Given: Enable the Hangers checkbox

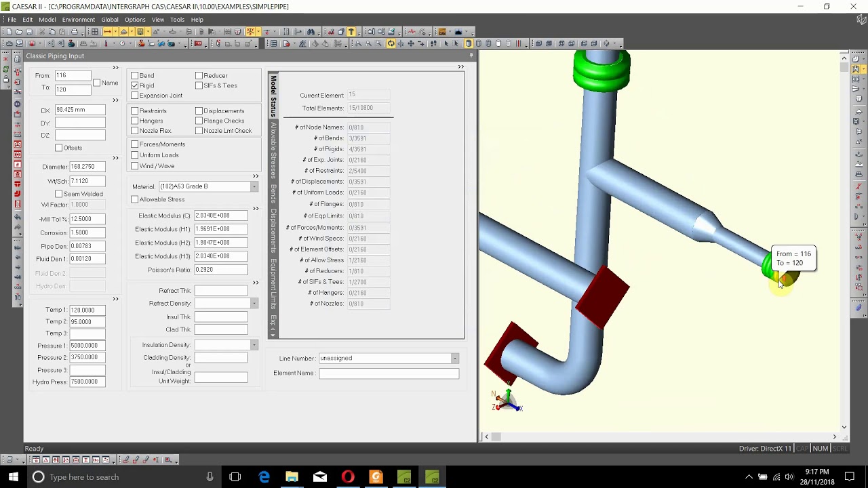Looking at the screenshot, I should pos(134,121).
